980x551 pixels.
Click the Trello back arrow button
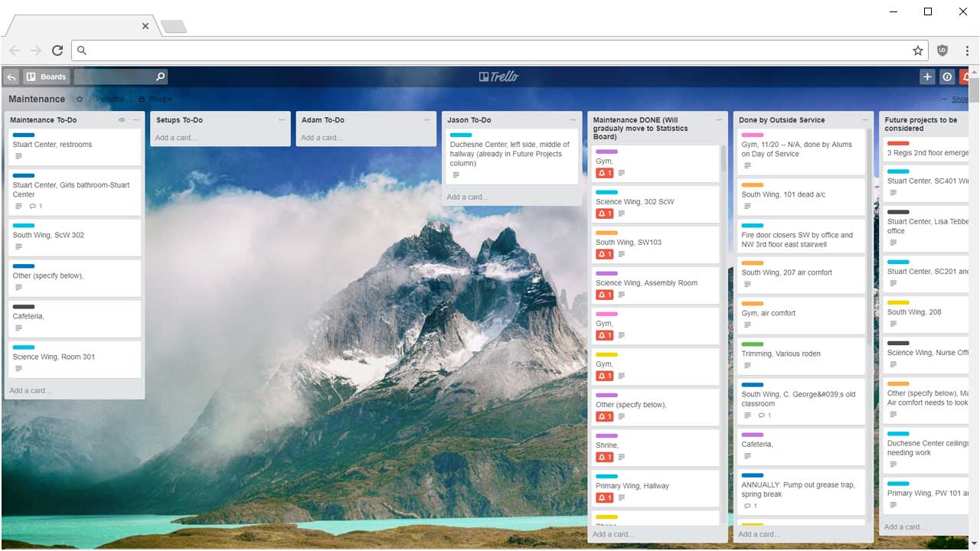pos(11,77)
